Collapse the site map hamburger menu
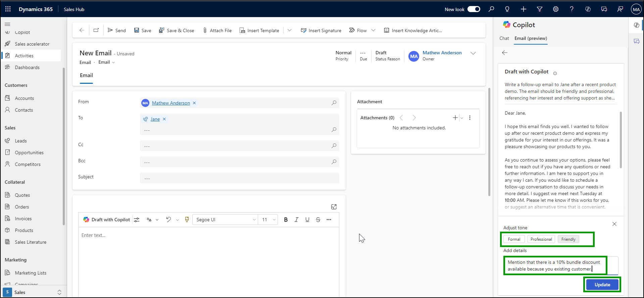Screen dimensions: 644x298 [x=7, y=24]
